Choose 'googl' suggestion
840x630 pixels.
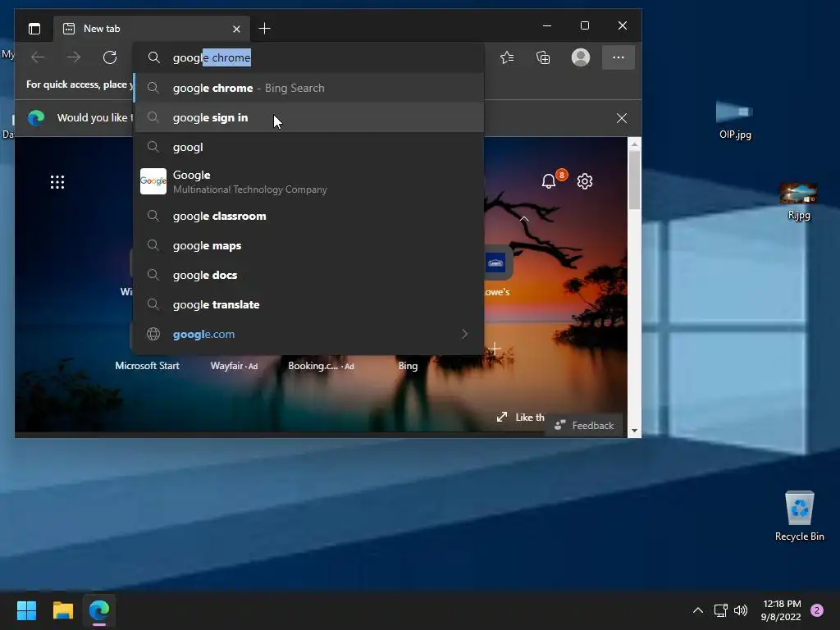point(308,147)
